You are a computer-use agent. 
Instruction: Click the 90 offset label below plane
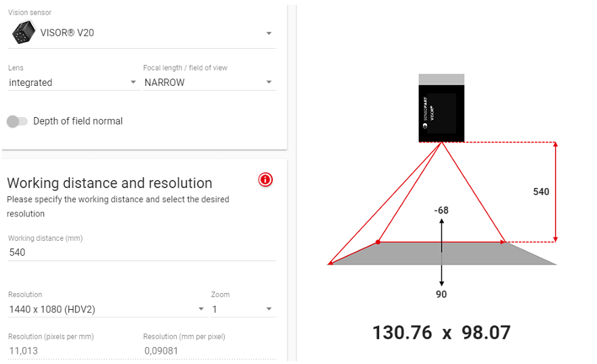click(441, 294)
